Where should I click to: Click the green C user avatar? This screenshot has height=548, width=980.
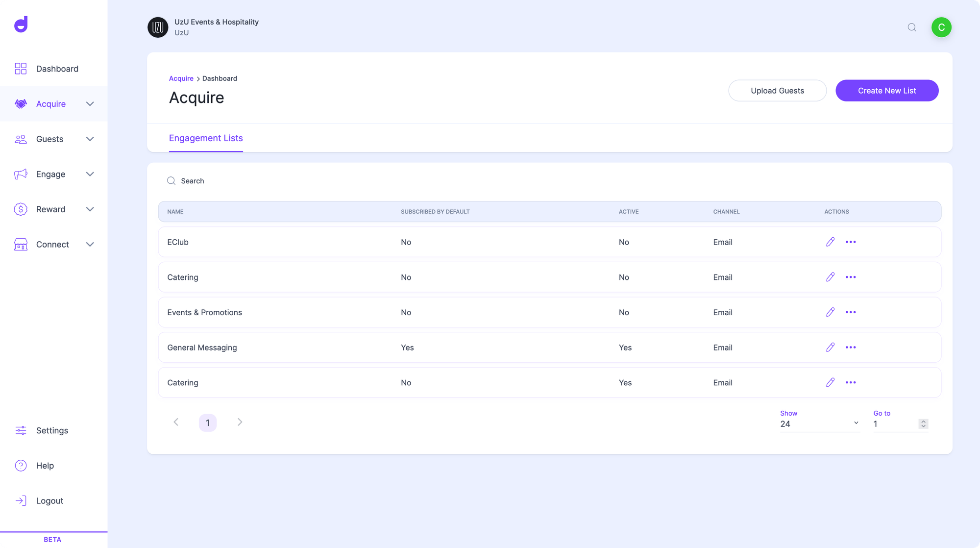pos(941,27)
